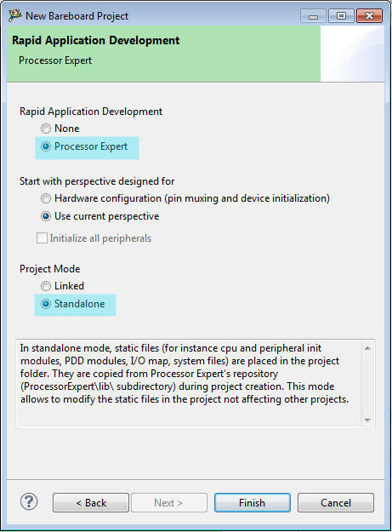392x532 pixels.
Task: Click inside the standalone mode description text
Action: (x=185, y=374)
